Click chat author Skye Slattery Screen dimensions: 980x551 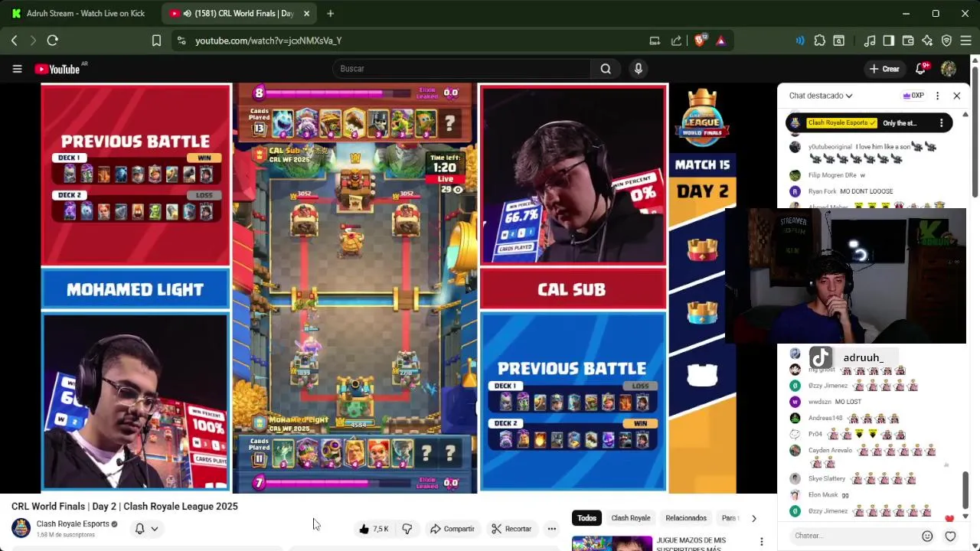click(x=827, y=479)
